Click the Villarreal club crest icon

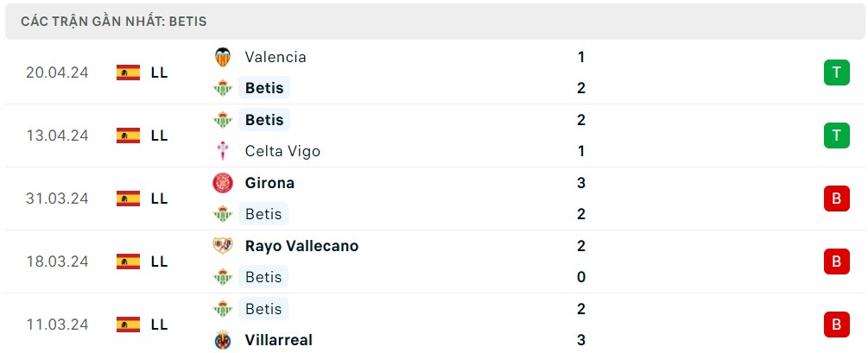click(x=223, y=340)
